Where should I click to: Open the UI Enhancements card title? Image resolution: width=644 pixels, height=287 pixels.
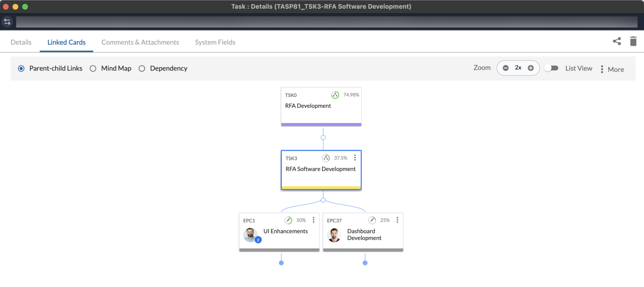pyautogui.click(x=286, y=231)
